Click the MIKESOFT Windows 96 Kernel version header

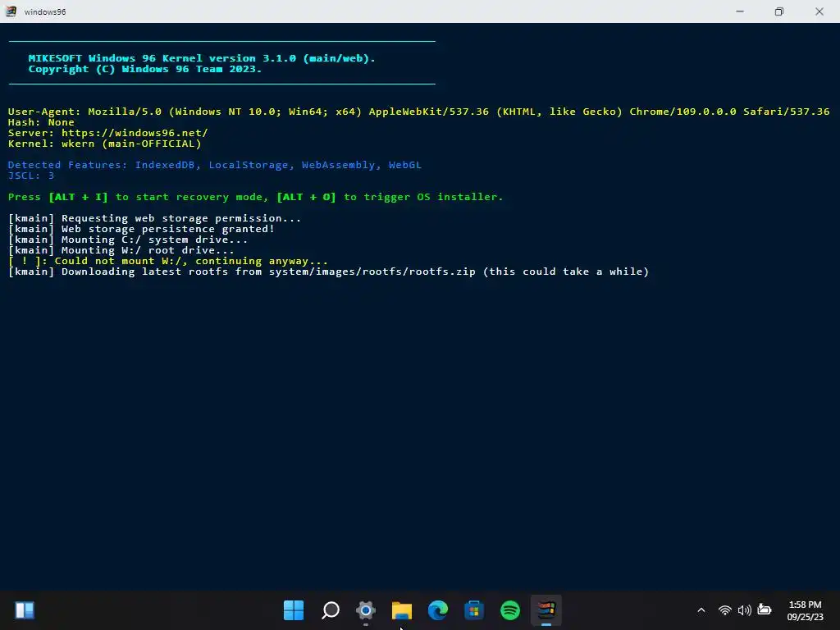click(202, 58)
